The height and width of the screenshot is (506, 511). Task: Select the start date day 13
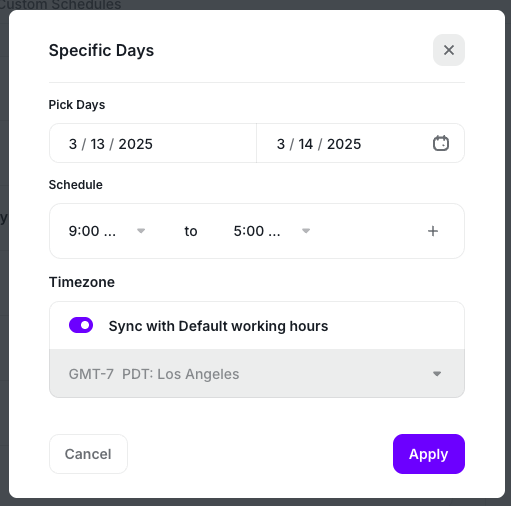(x=97, y=144)
